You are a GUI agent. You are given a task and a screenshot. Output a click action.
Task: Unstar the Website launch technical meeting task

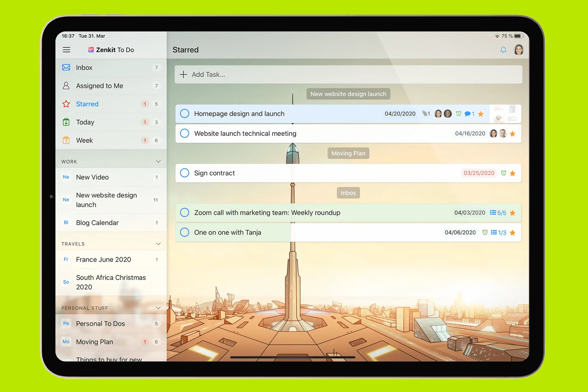tap(512, 134)
